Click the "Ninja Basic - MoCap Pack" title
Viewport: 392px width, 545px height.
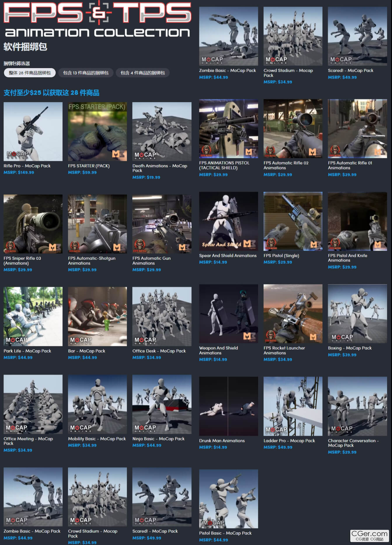pyautogui.click(x=158, y=439)
